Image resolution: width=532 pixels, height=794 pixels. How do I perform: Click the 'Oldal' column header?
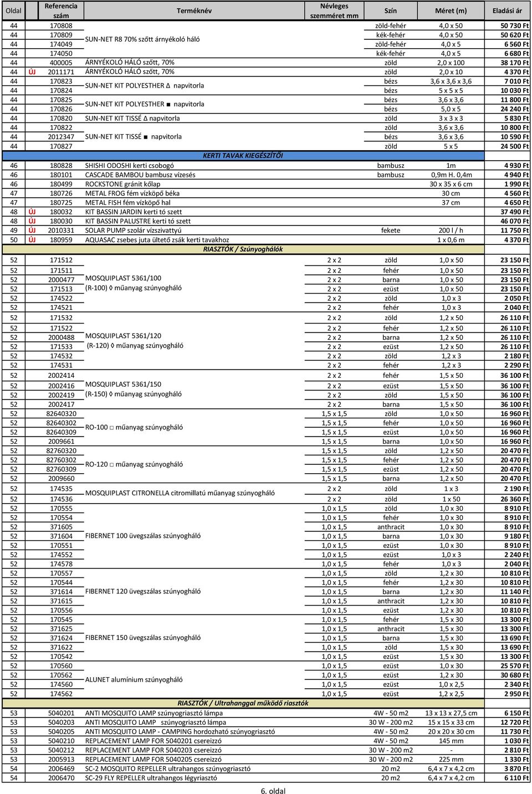[x=14, y=11]
